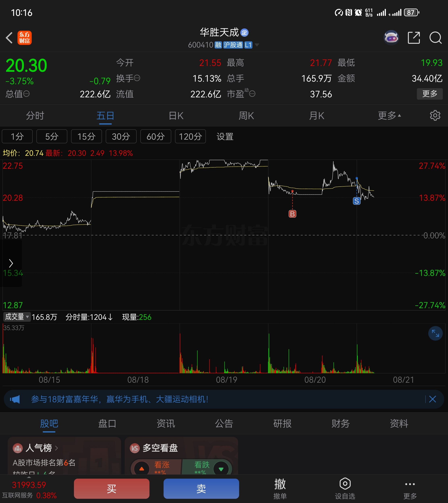448x503 pixels.
Task: Open the 研报 tab
Action: click(282, 423)
